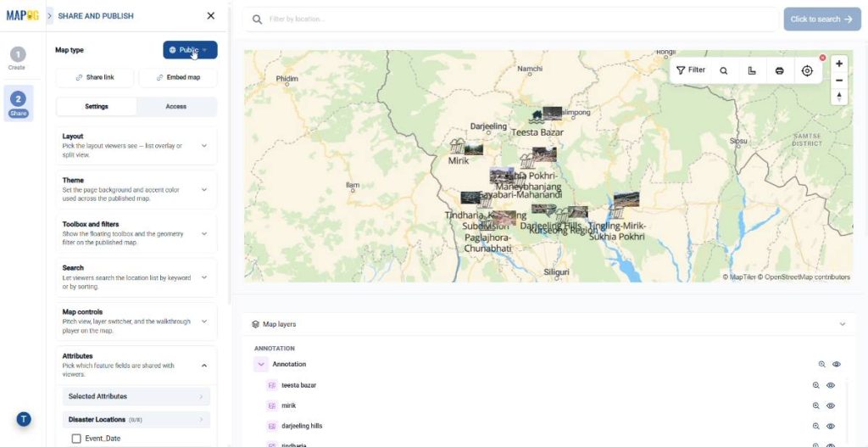
Task: Click the map toolbox search icon
Action: (724, 71)
